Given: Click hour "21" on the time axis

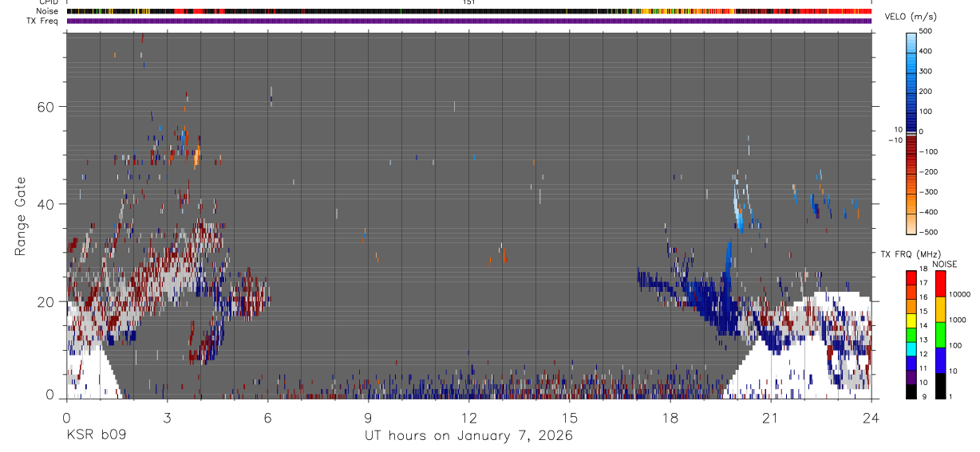Looking at the screenshot, I should click(x=771, y=417).
